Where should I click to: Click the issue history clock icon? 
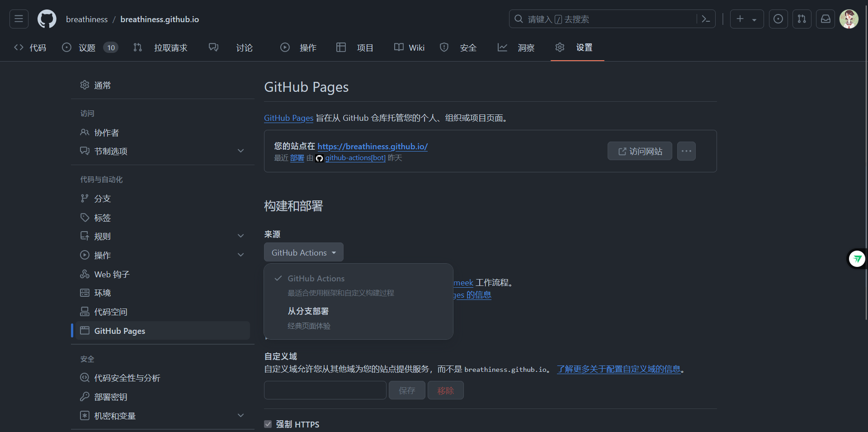pyautogui.click(x=778, y=19)
